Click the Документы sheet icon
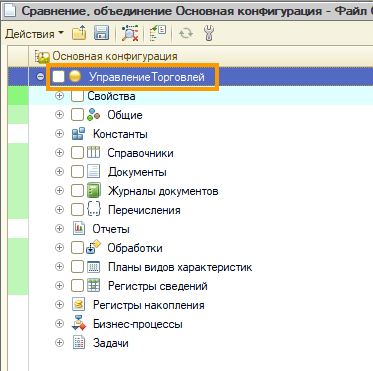Viewport: 373px width, 371px height. pyautogui.click(x=93, y=172)
